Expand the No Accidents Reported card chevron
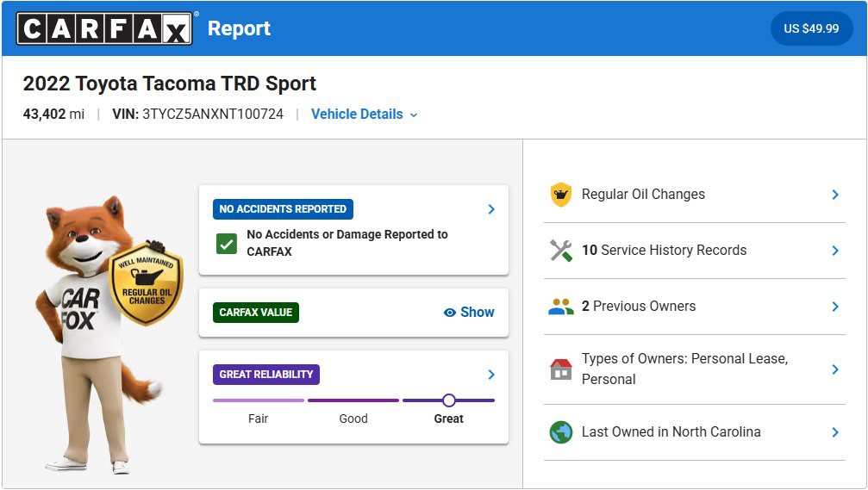This screenshot has height=490, width=868. [491, 209]
